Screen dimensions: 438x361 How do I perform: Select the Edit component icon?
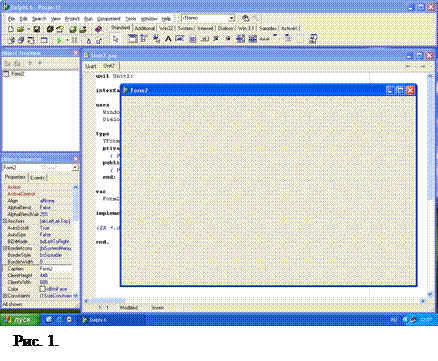[180, 39]
